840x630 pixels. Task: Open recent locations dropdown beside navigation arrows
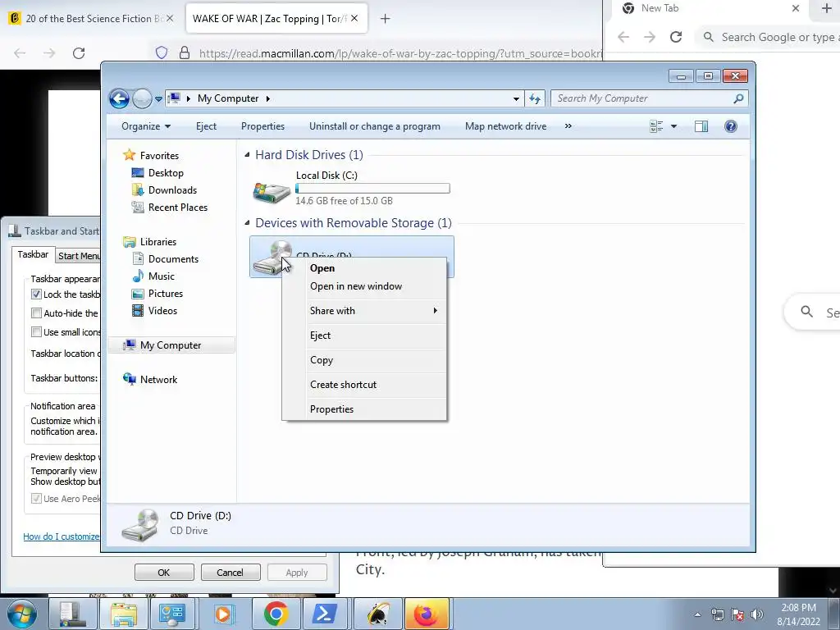(158, 99)
